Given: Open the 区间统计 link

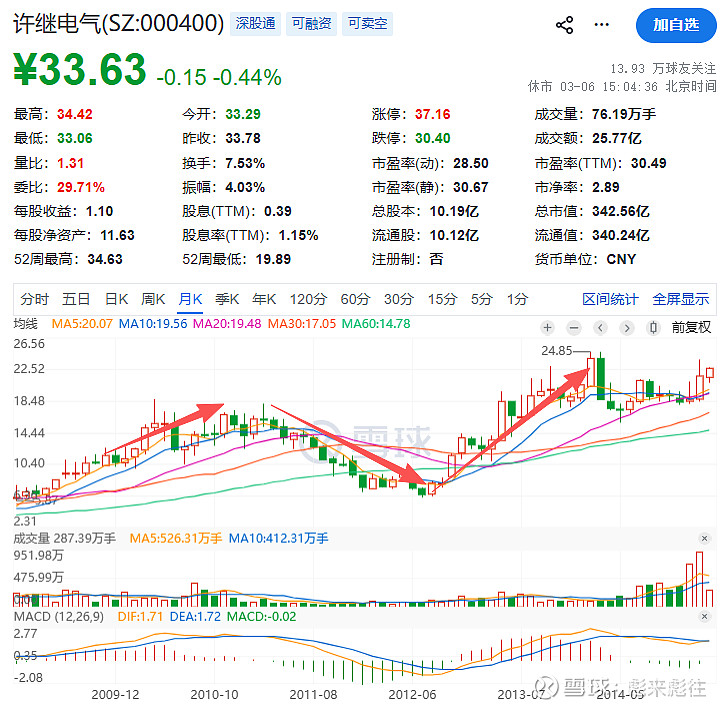Looking at the screenshot, I should 610,299.
